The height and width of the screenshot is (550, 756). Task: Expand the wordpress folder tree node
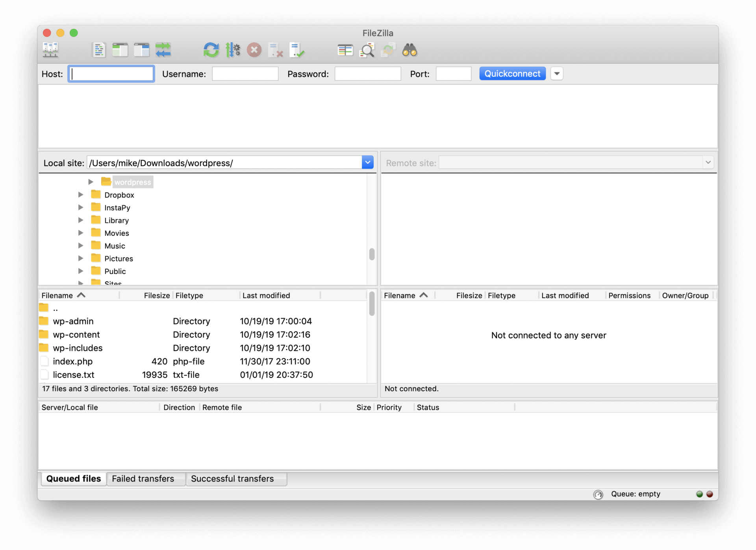[x=91, y=182]
